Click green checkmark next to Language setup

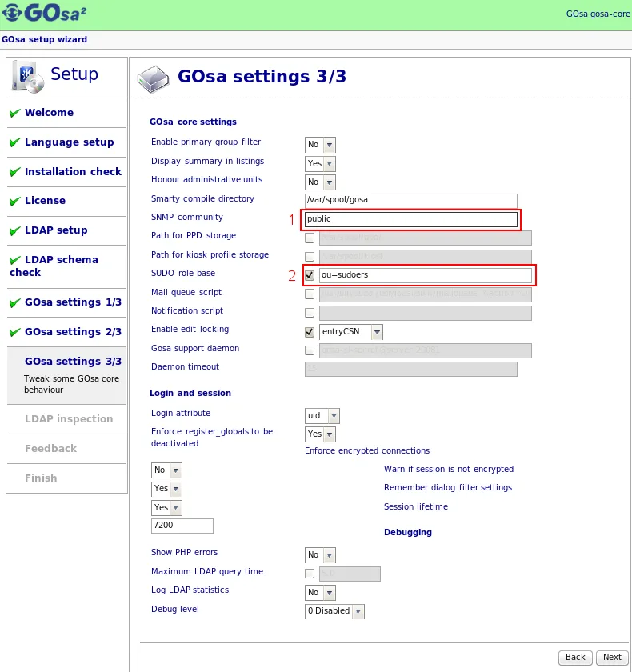[15, 142]
